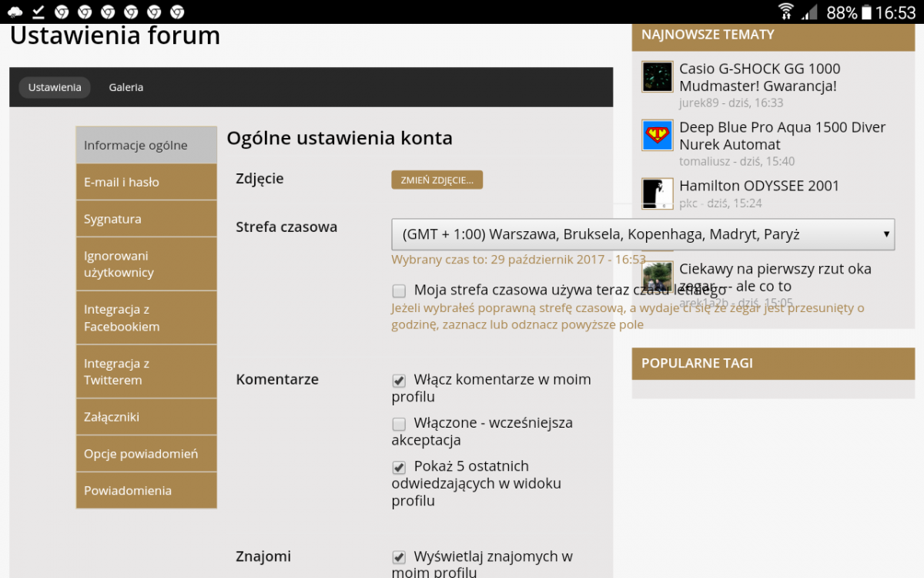The image size is (924, 578).
Task: Tap the battery icon in status bar
Action: pos(866,12)
